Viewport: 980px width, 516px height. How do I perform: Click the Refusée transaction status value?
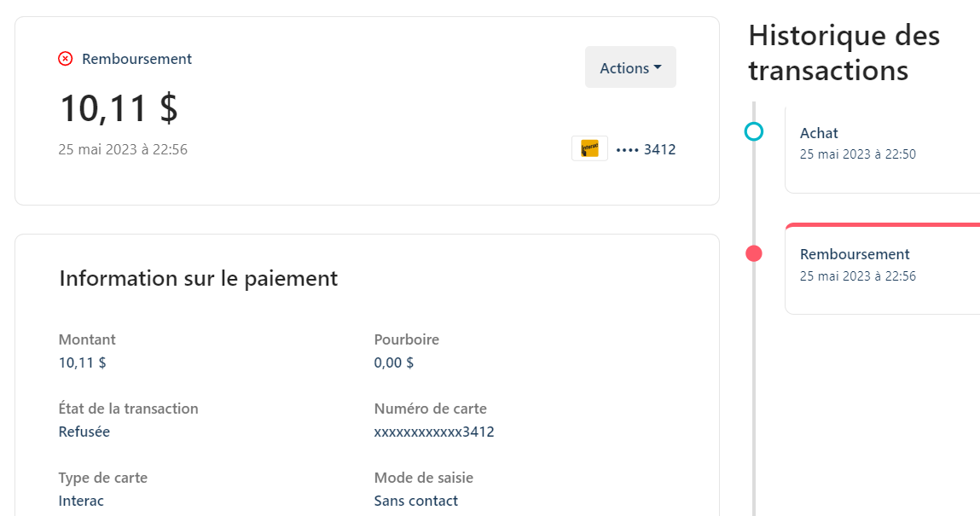coord(84,432)
